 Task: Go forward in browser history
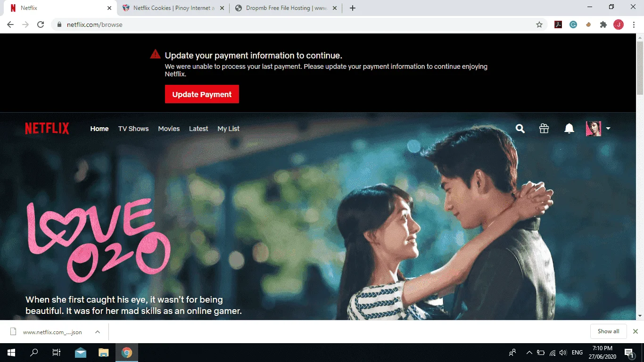(25, 25)
